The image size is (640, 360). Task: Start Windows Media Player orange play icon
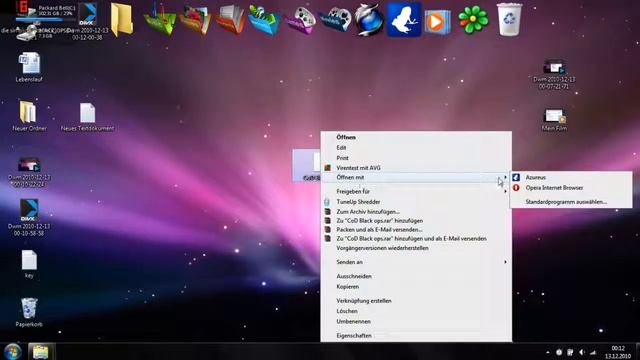(437, 22)
